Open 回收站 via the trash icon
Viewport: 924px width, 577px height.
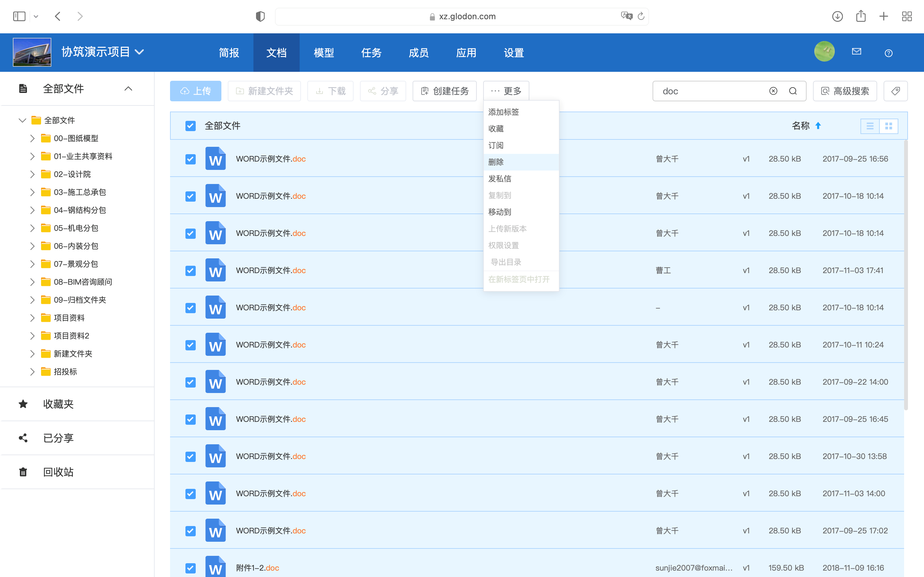point(23,472)
